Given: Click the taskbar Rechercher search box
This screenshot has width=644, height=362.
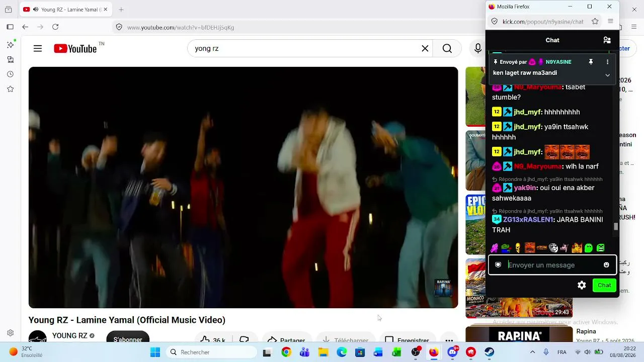Looking at the screenshot, I should pyautogui.click(x=211, y=352).
